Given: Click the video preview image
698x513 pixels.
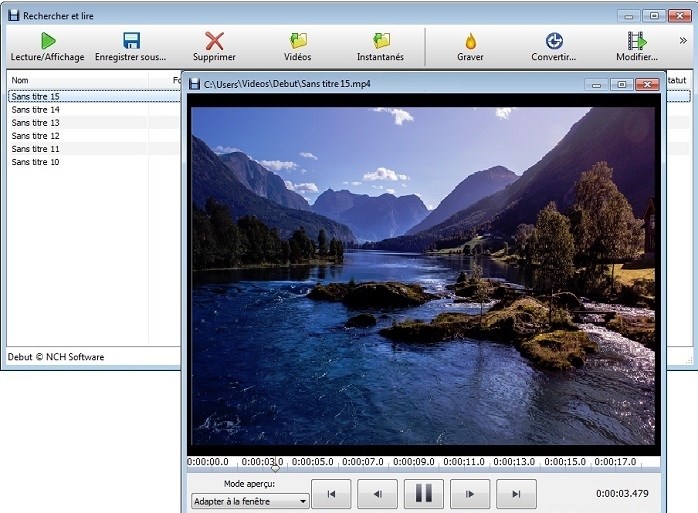Looking at the screenshot, I should (423, 276).
